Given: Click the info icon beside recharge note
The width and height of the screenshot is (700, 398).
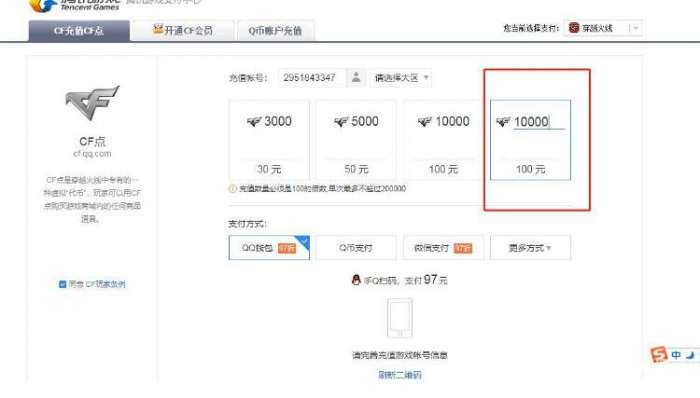Looking at the screenshot, I should (x=233, y=189).
